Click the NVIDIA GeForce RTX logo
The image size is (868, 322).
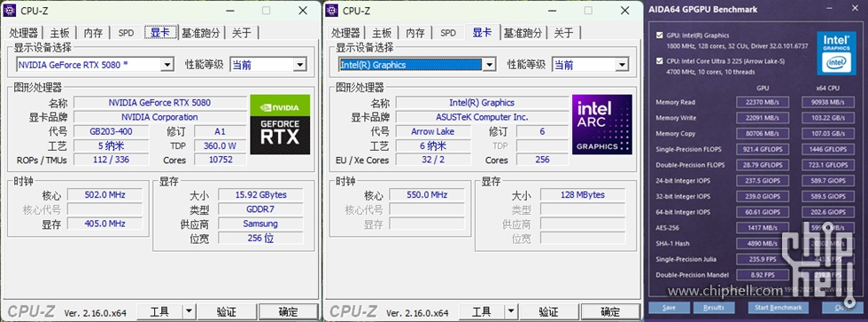click(x=280, y=124)
